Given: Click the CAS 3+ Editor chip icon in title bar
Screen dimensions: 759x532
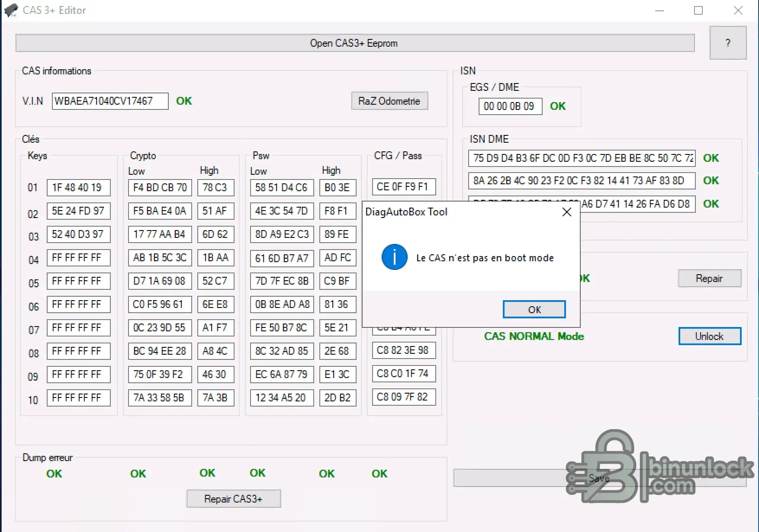Looking at the screenshot, I should 11,10.
